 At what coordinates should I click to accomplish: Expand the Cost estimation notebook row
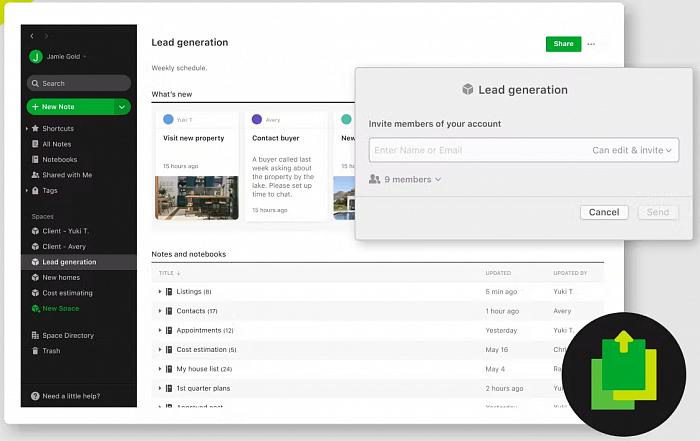tap(160, 349)
